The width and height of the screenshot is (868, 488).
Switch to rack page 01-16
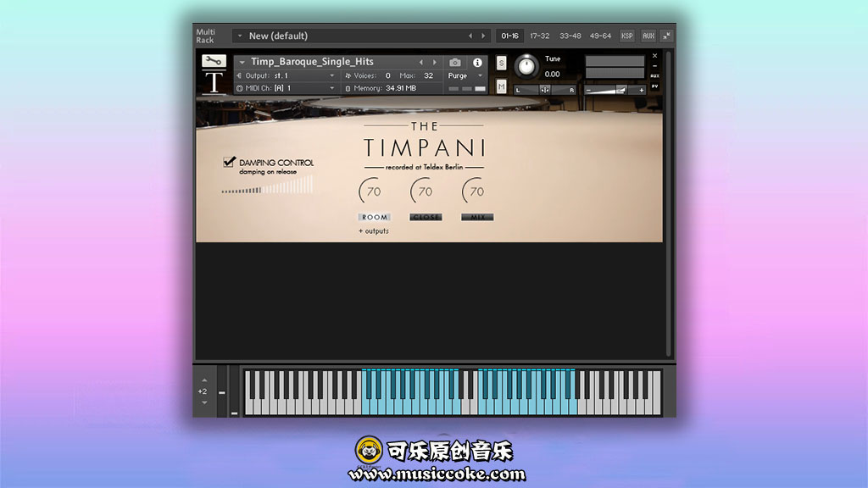[x=509, y=36]
